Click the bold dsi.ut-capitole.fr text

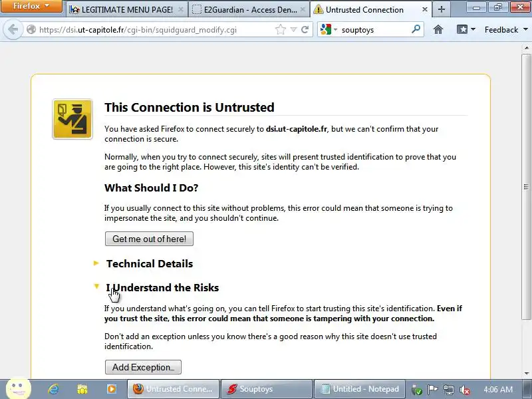coord(296,129)
